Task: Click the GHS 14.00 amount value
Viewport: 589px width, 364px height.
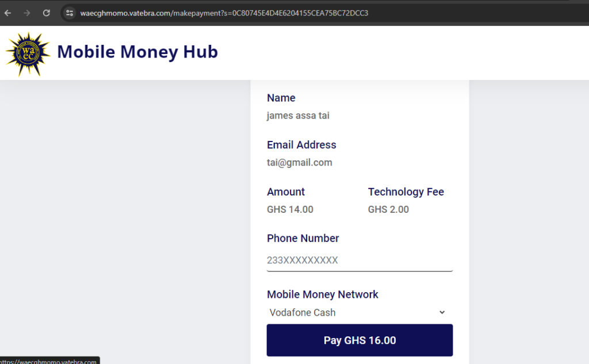Action: 290,210
